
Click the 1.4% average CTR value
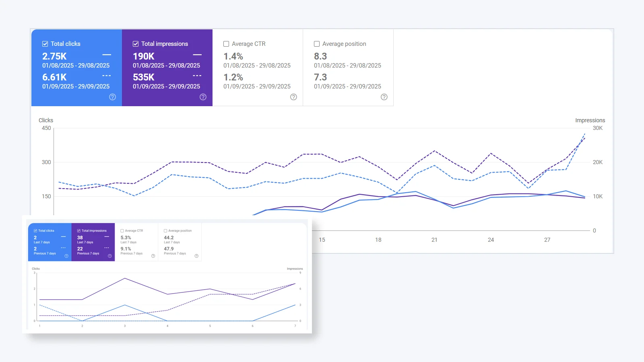pyautogui.click(x=233, y=56)
